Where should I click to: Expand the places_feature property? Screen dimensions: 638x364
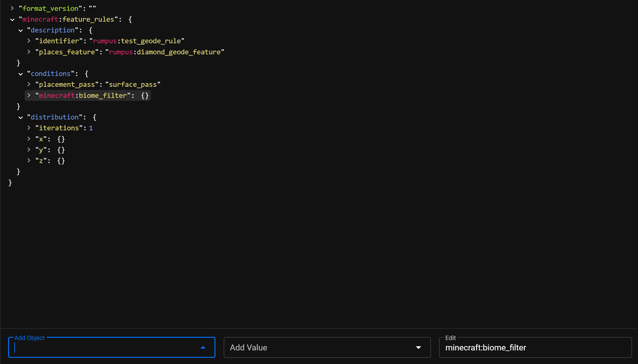[29, 52]
